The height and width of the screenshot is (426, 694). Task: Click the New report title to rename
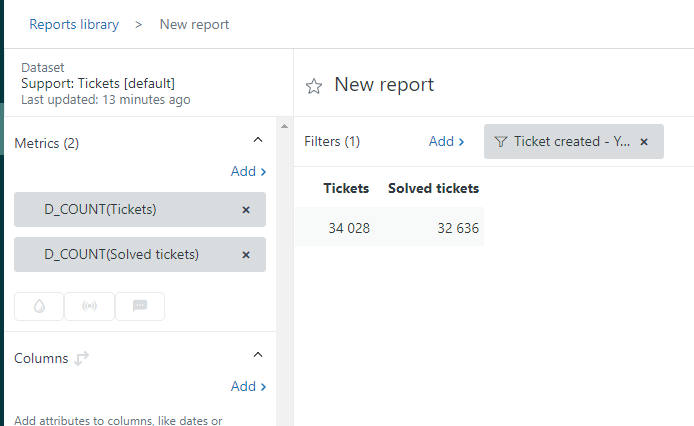tap(384, 85)
